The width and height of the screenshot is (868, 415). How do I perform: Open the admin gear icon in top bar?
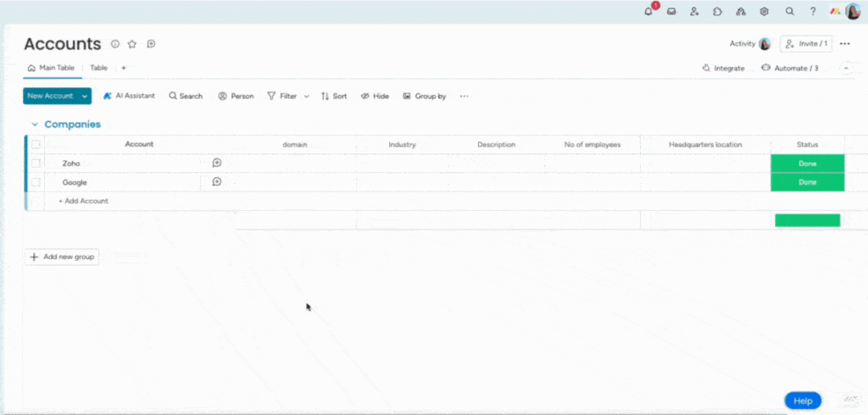[x=765, y=11]
